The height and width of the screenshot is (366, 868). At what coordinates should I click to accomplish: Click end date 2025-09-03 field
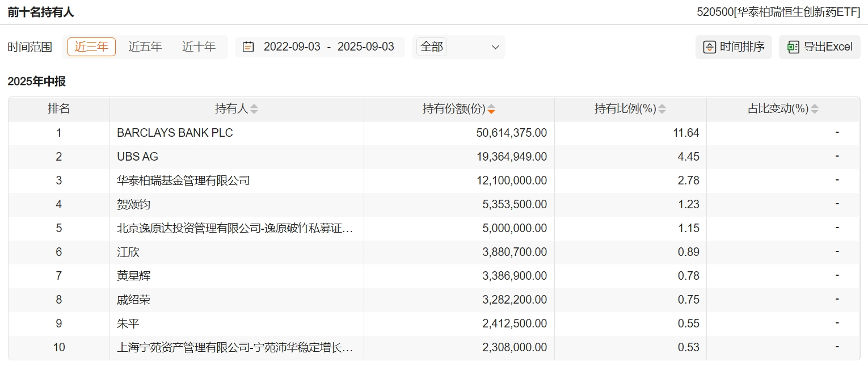pos(366,47)
